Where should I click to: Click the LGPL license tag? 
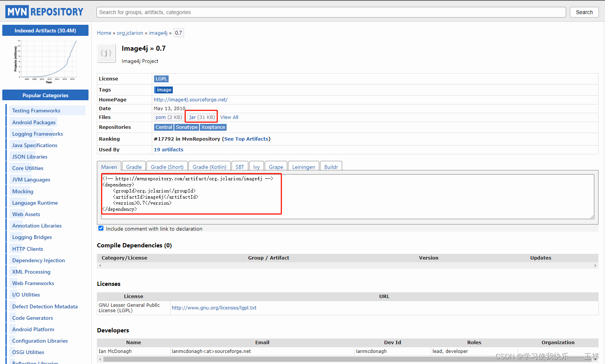[x=161, y=79]
